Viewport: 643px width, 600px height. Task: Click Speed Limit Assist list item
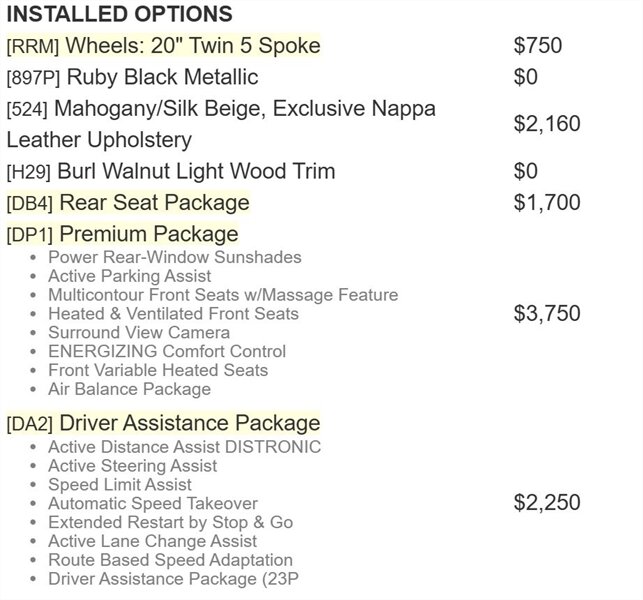click(119, 485)
